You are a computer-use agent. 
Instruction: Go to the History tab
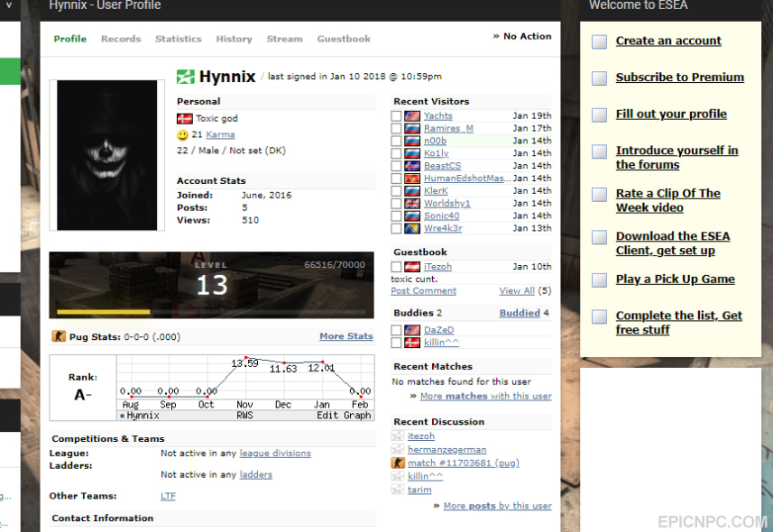(234, 39)
